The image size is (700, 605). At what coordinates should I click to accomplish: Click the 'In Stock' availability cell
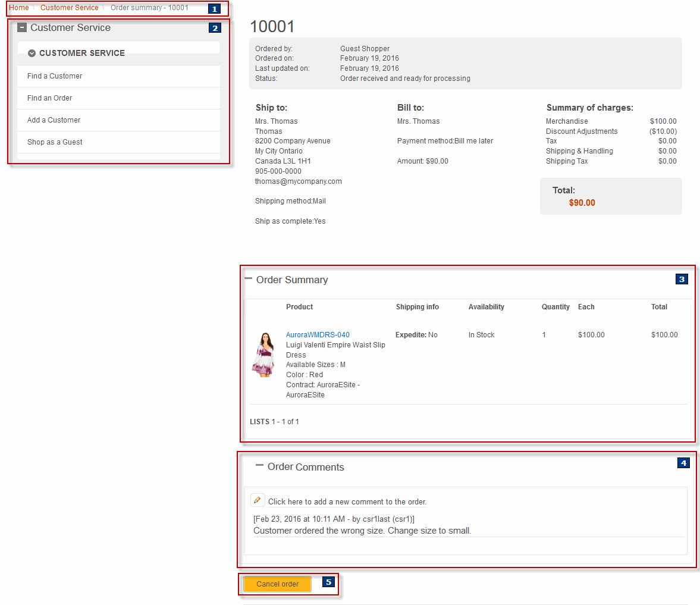481,335
